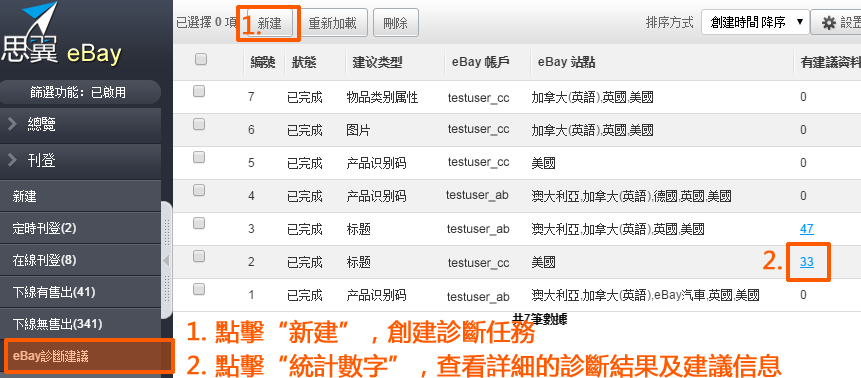Image resolution: width=861 pixels, height=378 pixels.
Task: Expand the 總覽 chevron in sidebar
Action: [13, 125]
